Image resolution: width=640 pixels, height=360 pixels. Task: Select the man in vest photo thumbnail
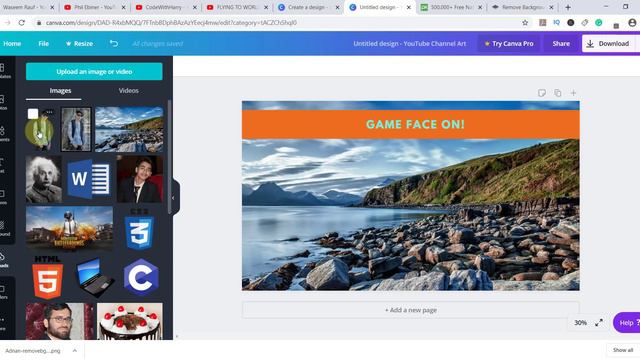76,129
